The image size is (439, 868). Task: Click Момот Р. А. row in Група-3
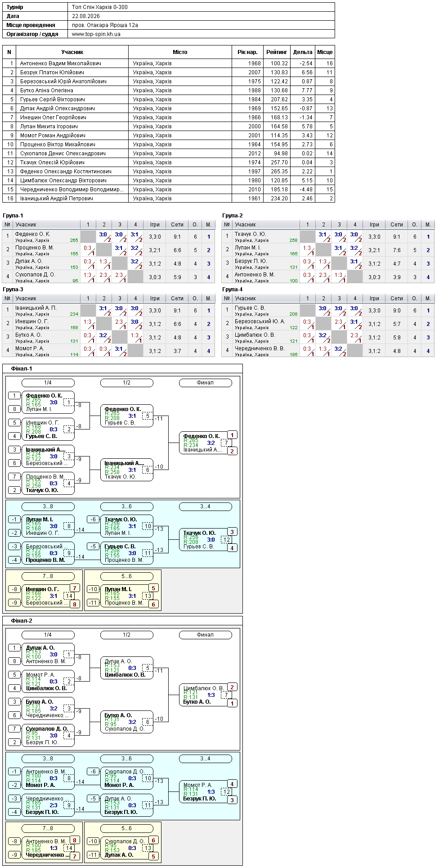[x=108, y=351]
